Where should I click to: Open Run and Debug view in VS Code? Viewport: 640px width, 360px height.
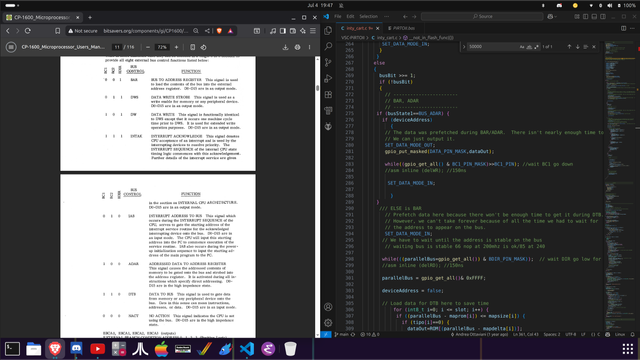click(328, 78)
